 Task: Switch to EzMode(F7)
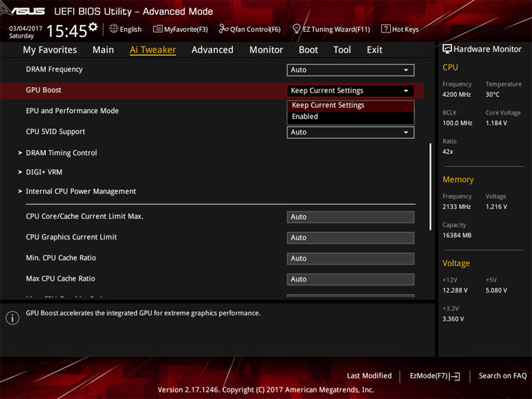(434, 376)
